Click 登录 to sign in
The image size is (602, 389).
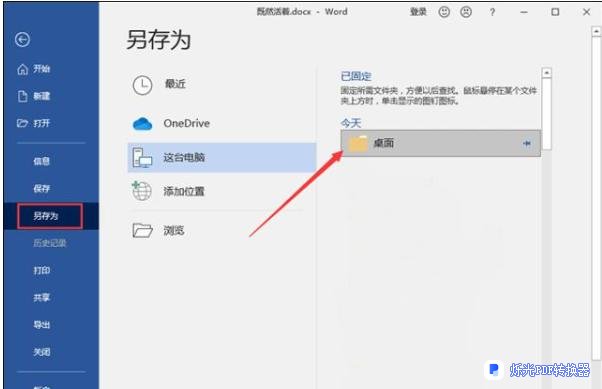click(418, 12)
